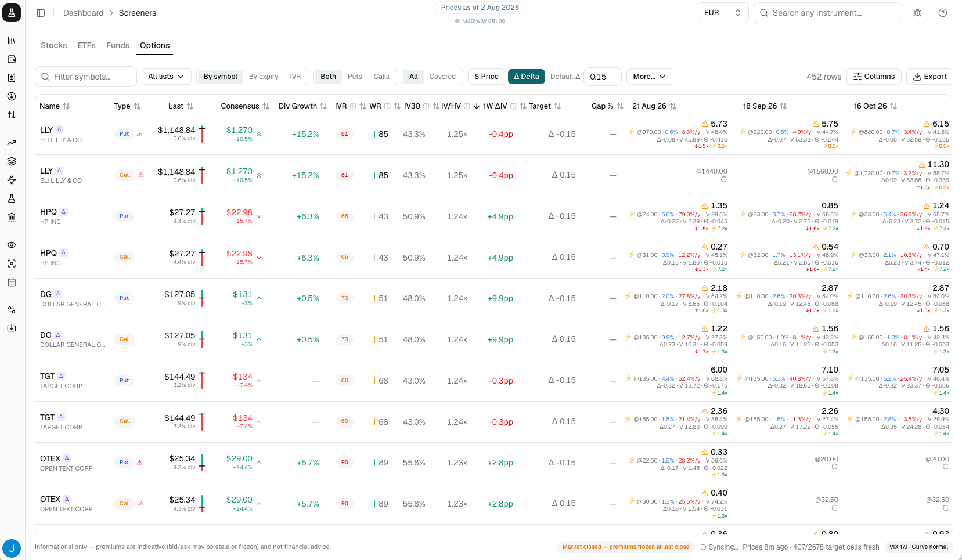
Task: Click the trending chart icon in sidebar
Action: [x=12, y=143]
